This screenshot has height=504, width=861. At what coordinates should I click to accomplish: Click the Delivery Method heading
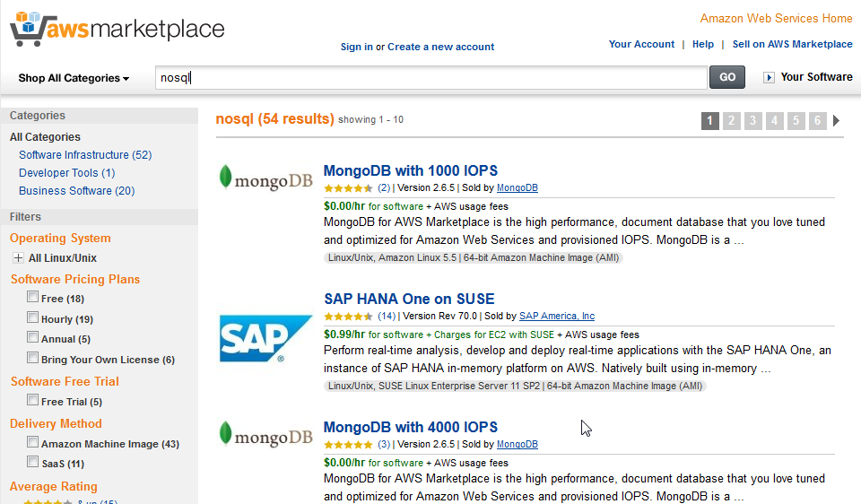tap(56, 423)
